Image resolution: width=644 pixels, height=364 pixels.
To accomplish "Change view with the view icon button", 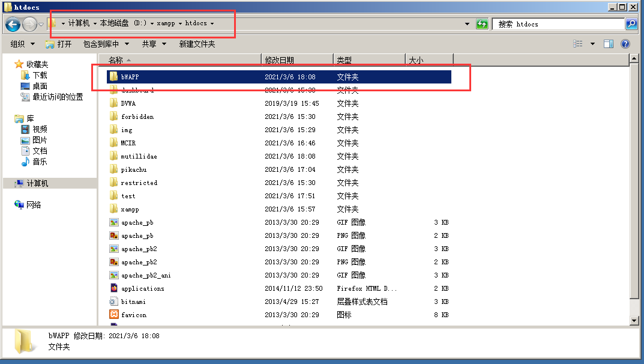I will [x=578, y=44].
